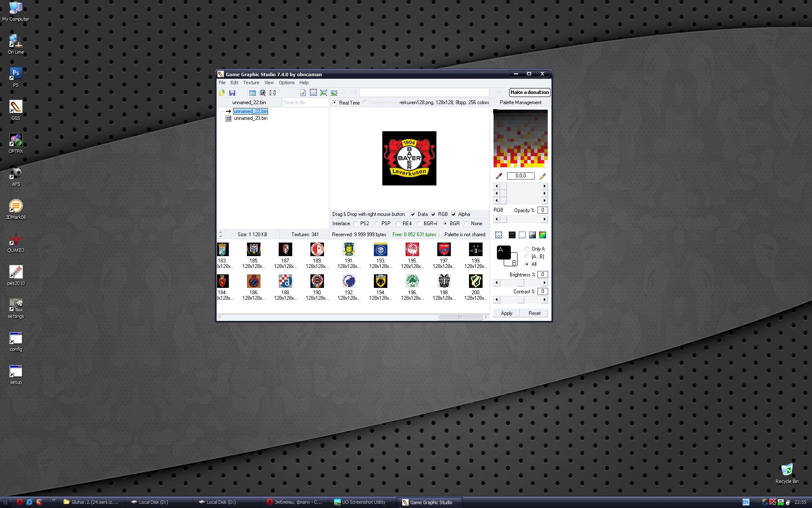Select texture thumbnail 194
The image size is (812, 508).
pyautogui.click(x=381, y=282)
